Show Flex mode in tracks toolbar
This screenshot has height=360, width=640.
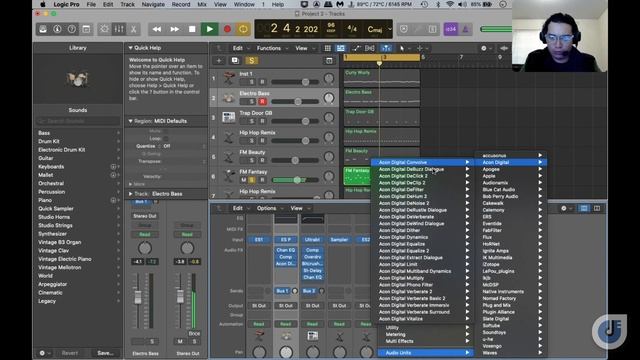[x=370, y=48]
